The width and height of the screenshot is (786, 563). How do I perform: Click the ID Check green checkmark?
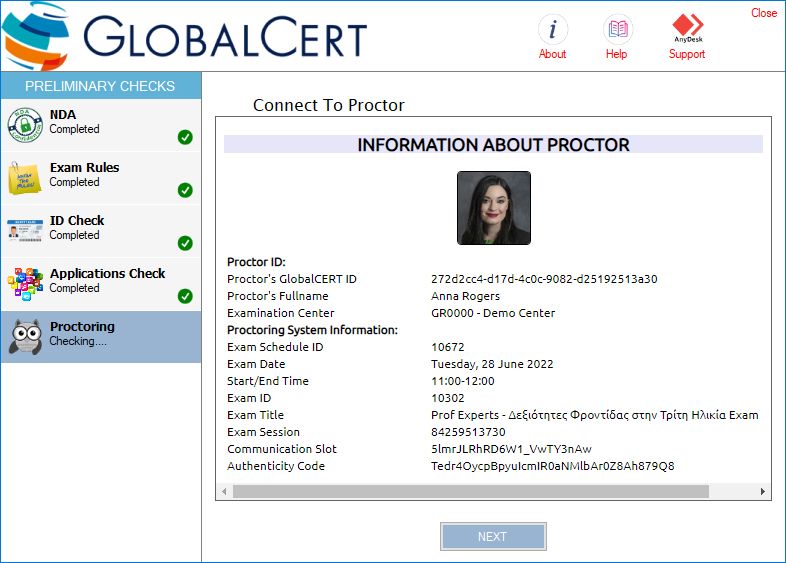coord(185,243)
